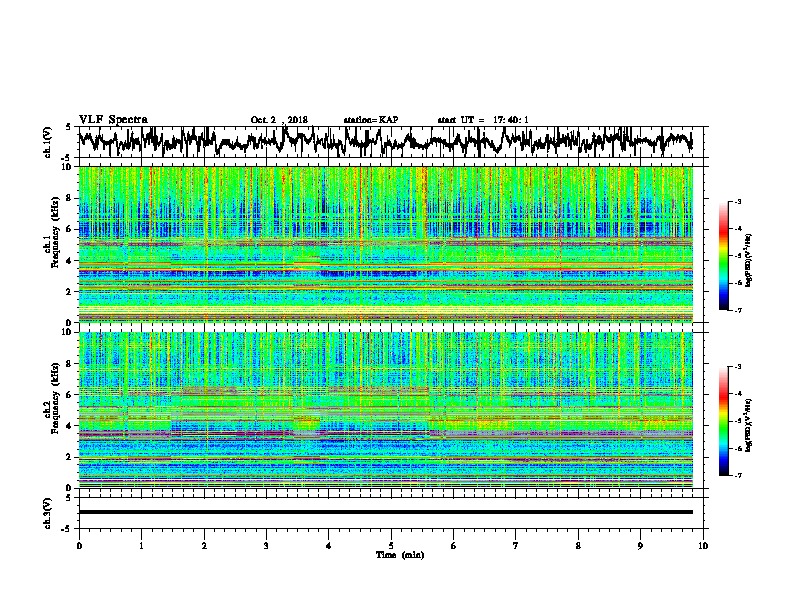Click the 'VLF Spectra' title text
The height and width of the screenshot is (612, 792).
tap(113, 120)
